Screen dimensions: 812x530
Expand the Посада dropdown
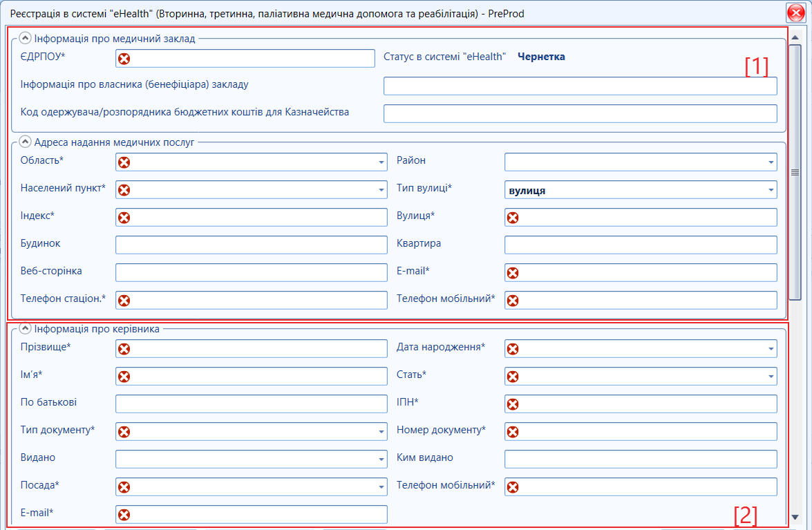(381, 487)
